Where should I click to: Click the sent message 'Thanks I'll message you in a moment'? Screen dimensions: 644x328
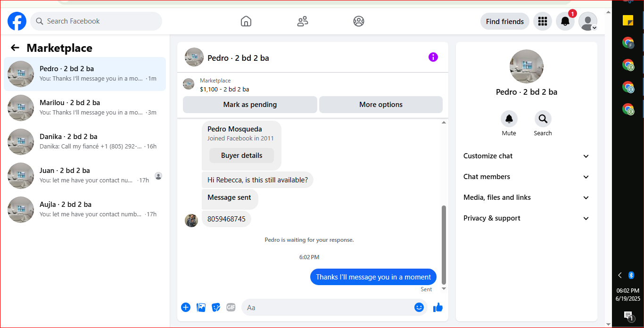pyautogui.click(x=373, y=277)
